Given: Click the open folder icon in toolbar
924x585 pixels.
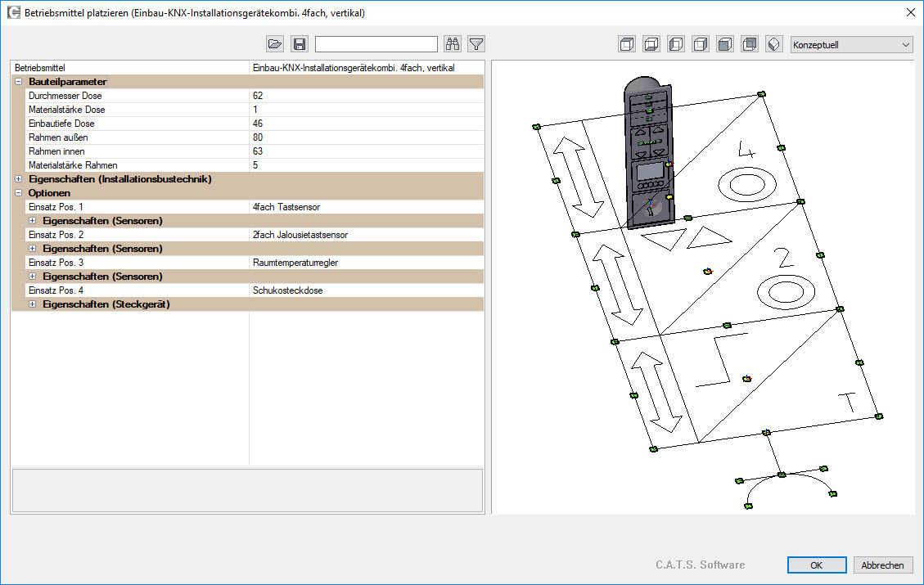Looking at the screenshot, I should click(275, 44).
